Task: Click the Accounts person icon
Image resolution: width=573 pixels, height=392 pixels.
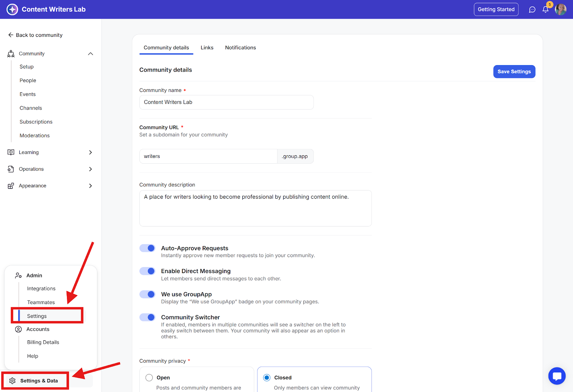Action: click(x=18, y=329)
